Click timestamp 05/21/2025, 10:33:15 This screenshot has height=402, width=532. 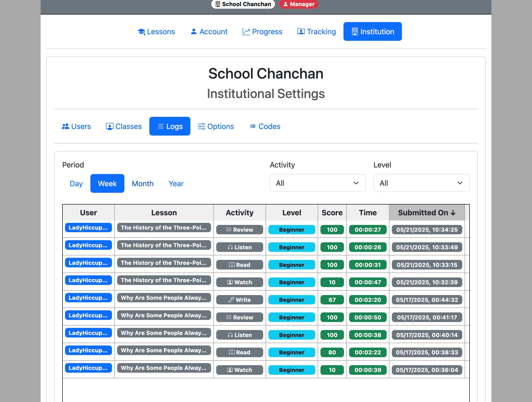click(427, 265)
